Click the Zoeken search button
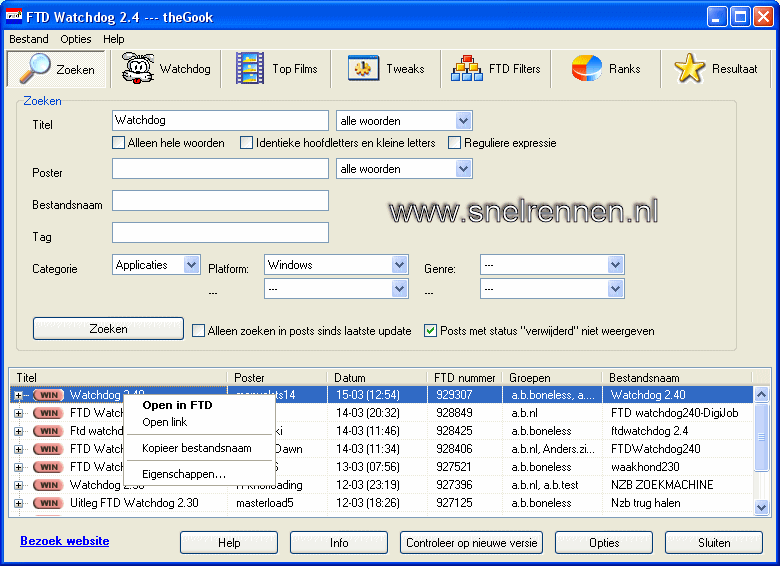The width and height of the screenshot is (780, 566). click(108, 329)
